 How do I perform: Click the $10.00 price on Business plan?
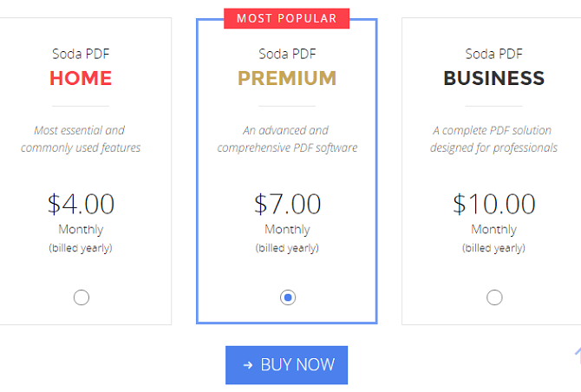click(494, 204)
